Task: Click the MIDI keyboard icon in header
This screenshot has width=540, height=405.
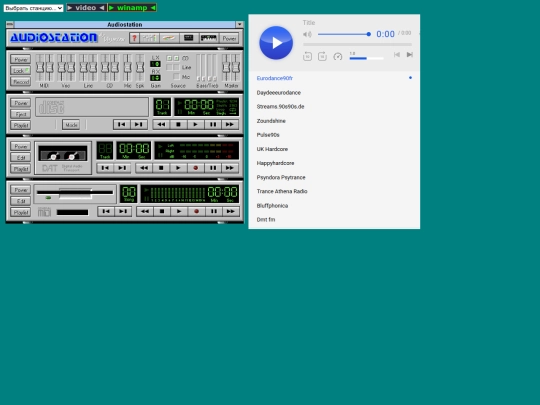Action: tap(209, 38)
